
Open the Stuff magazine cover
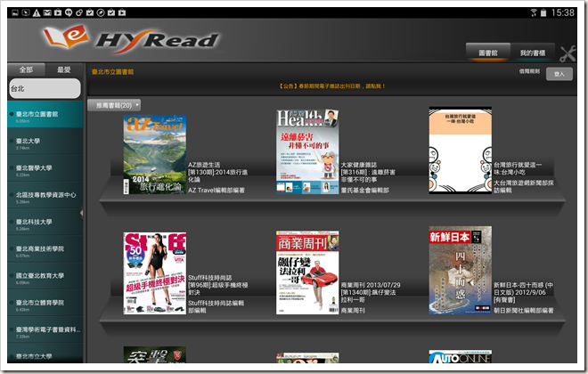click(155, 273)
